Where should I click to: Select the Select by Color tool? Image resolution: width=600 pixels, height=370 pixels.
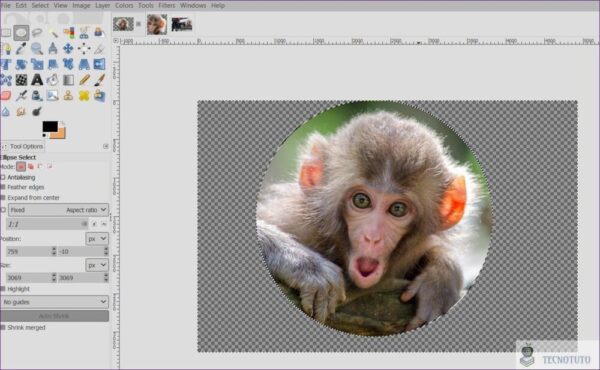(x=68, y=33)
